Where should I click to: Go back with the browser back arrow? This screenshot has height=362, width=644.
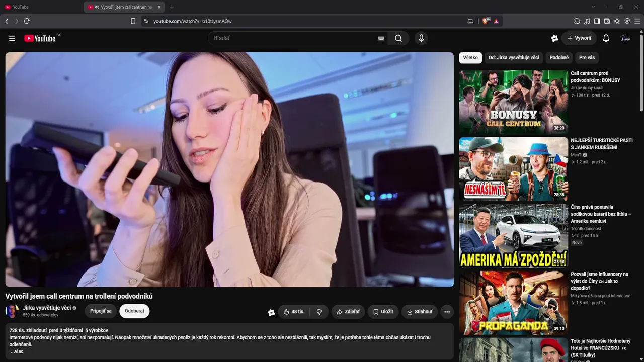[x=7, y=21]
